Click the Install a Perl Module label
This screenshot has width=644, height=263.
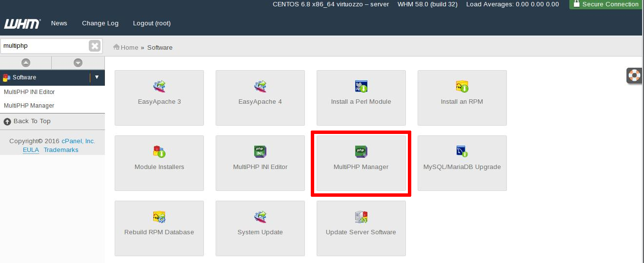click(x=361, y=102)
